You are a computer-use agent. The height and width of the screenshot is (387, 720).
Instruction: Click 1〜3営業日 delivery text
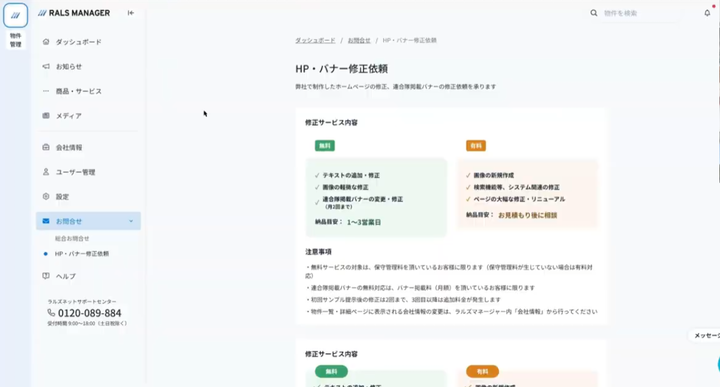coord(364,222)
